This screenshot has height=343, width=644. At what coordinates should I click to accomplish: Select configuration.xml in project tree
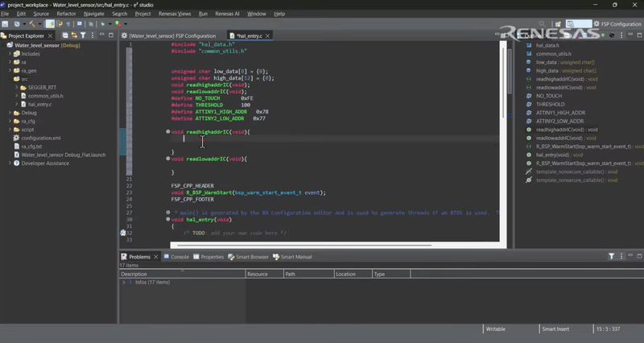tap(41, 138)
